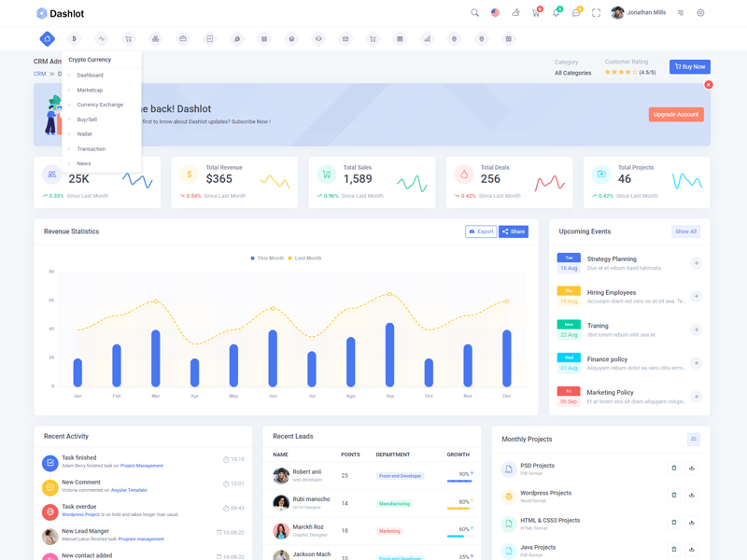This screenshot has height=560, width=747.
Task: Select Marketcap in Crypto Currency menu
Action: [x=90, y=91]
